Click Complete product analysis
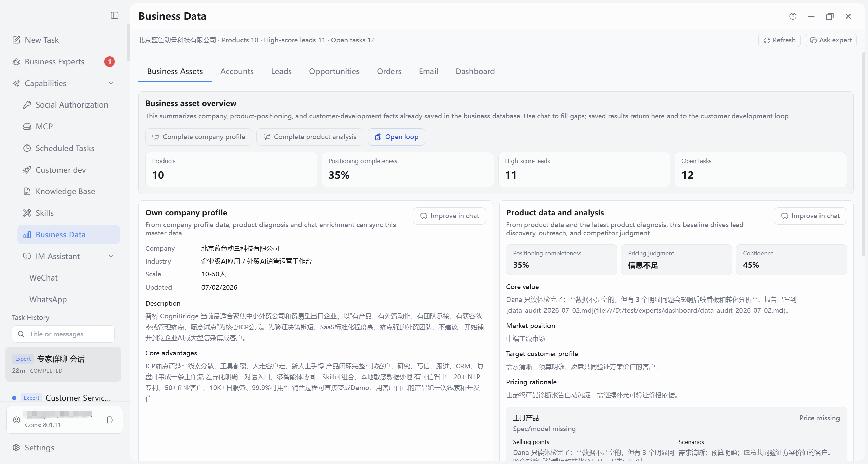This screenshot has width=868, height=464. 310,137
